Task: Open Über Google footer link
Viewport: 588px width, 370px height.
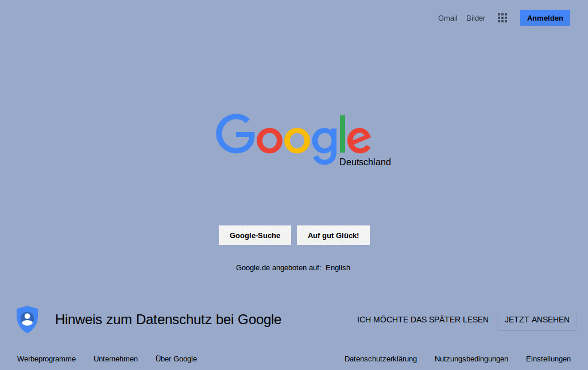Action: click(176, 359)
